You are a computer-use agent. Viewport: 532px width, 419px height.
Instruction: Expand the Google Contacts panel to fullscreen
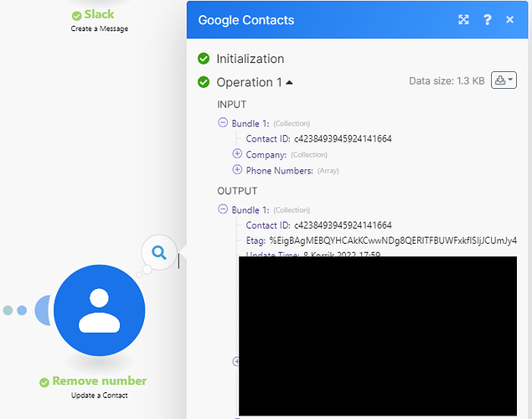click(463, 19)
